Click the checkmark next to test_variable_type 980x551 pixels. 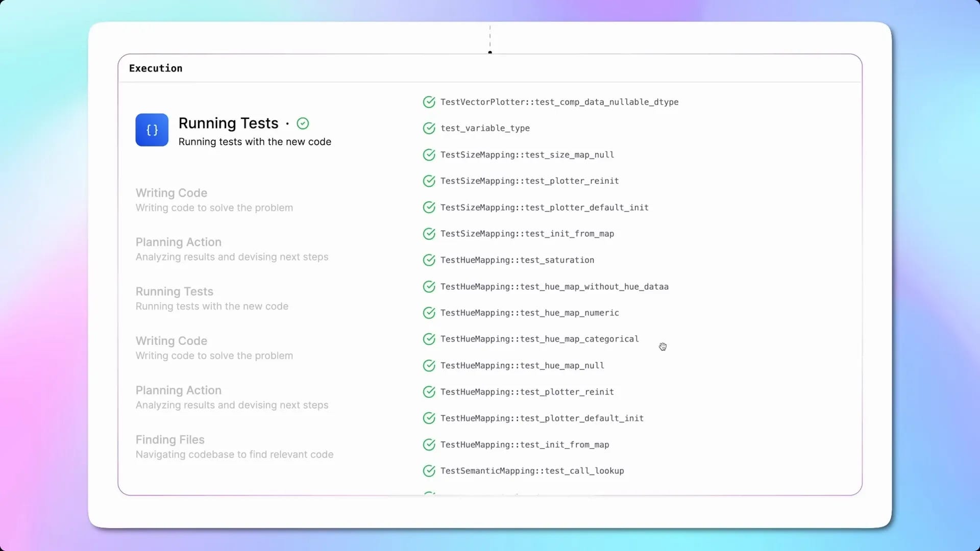click(429, 128)
